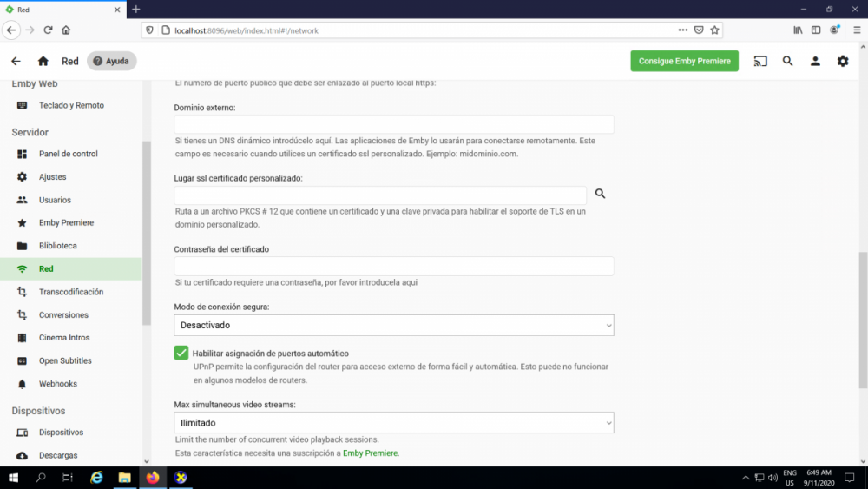Open the page actions three-dots menu
The width and height of the screenshot is (868, 489).
[x=682, y=30]
